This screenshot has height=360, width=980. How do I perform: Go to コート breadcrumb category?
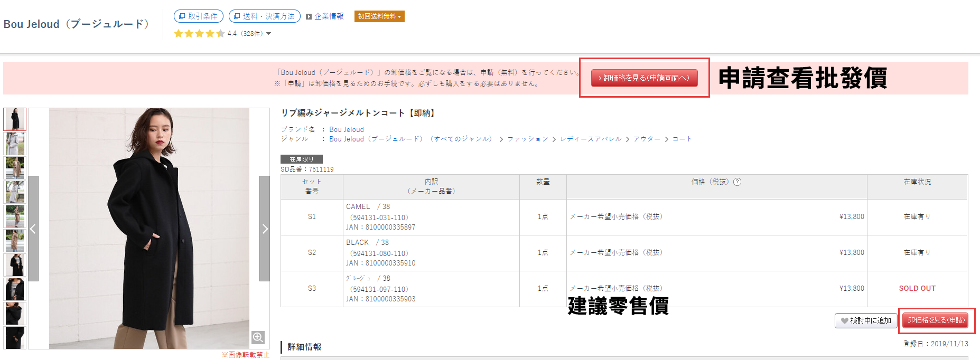(x=682, y=139)
